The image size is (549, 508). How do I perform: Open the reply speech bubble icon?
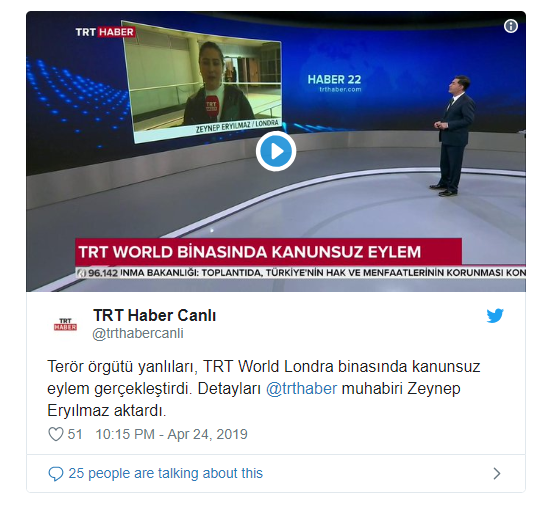click(56, 474)
